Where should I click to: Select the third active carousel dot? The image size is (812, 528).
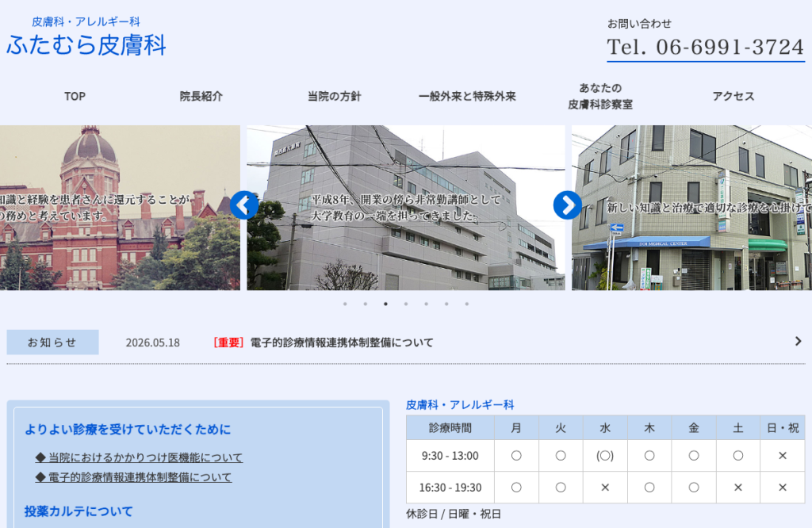point(386,304)
